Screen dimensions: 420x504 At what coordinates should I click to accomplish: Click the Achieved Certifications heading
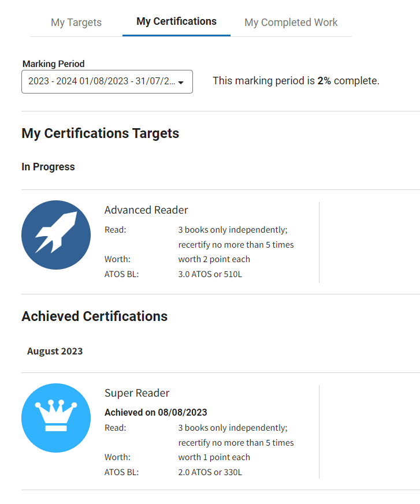pos(95,316)
